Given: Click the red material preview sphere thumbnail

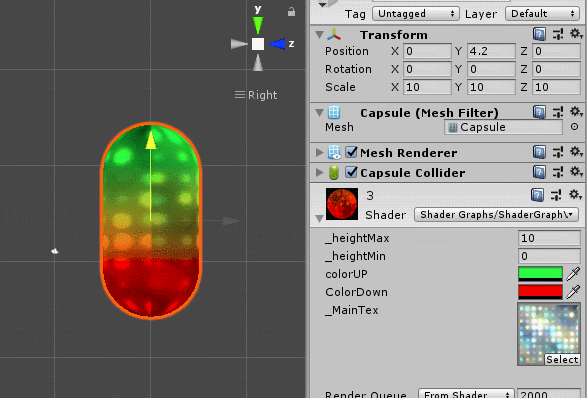Looking at the screenshot, I should (342, 204).
